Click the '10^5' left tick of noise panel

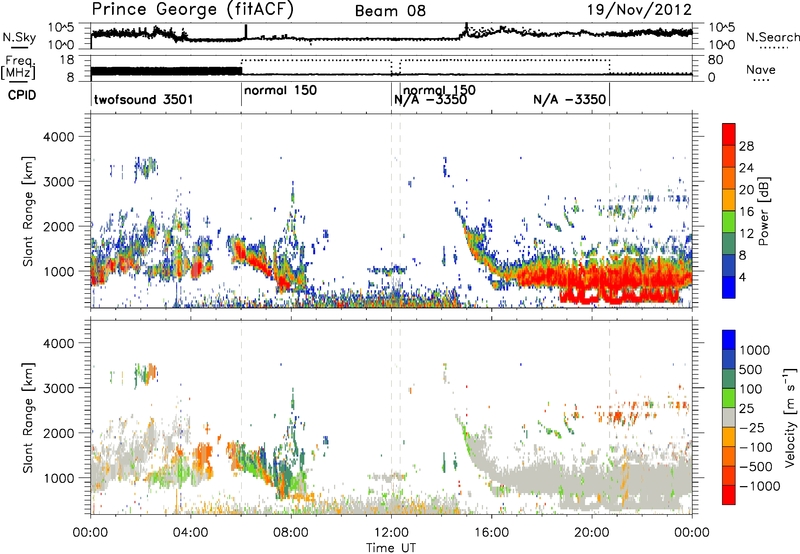point(61,27)
